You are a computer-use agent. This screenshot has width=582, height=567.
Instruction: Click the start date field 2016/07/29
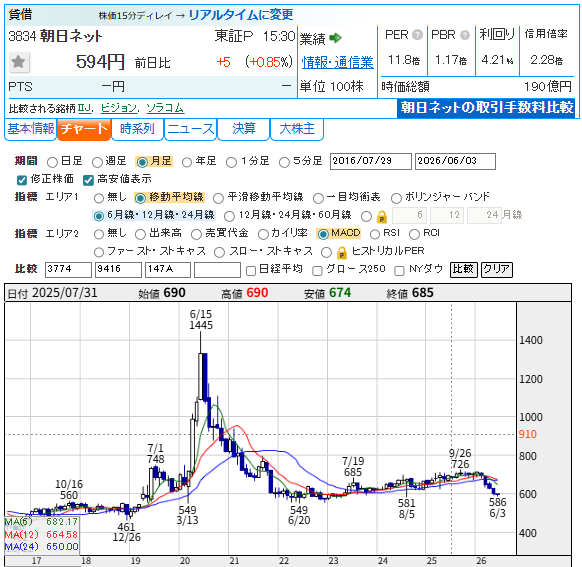370,161
